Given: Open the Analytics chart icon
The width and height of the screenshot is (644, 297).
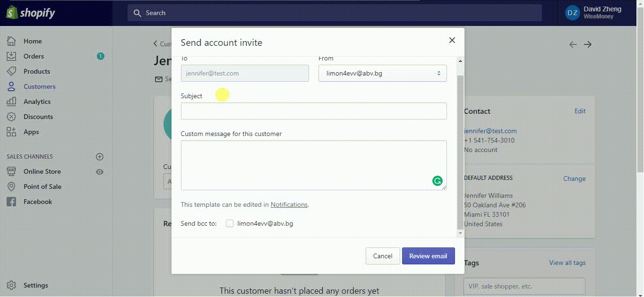Looking at the screenshot, I should [x=11, y=102].
